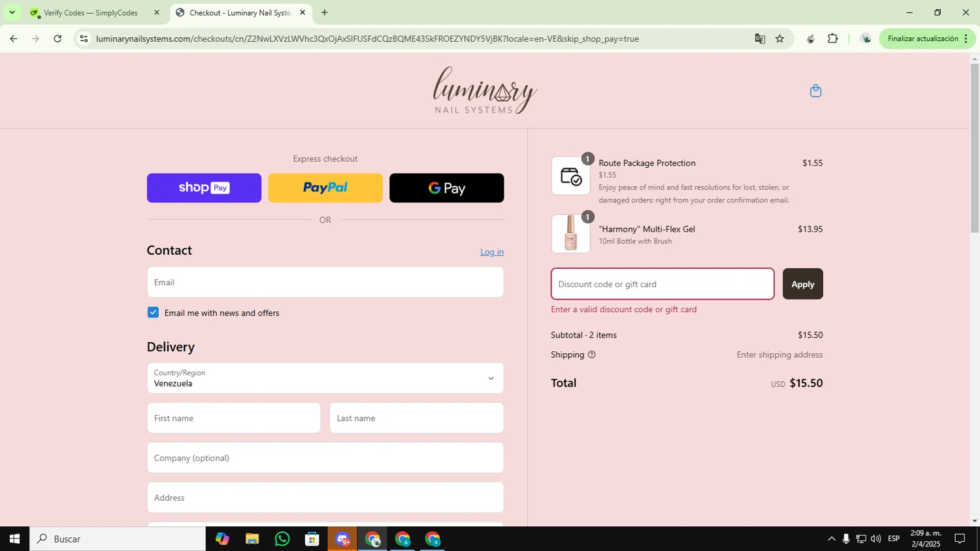Open the shopping cart bag icon
This screenshot has height=551, width=980.
815,91
